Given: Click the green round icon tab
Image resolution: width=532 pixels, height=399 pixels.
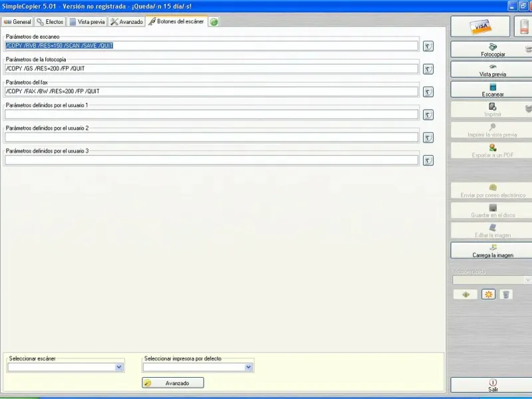Looking at the screenshot, I should [213, 22].
